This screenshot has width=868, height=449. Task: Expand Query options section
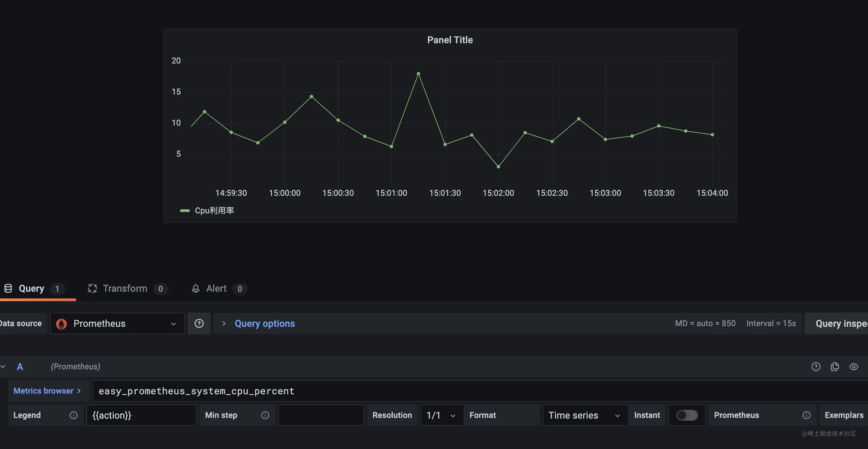pos(224,323)
